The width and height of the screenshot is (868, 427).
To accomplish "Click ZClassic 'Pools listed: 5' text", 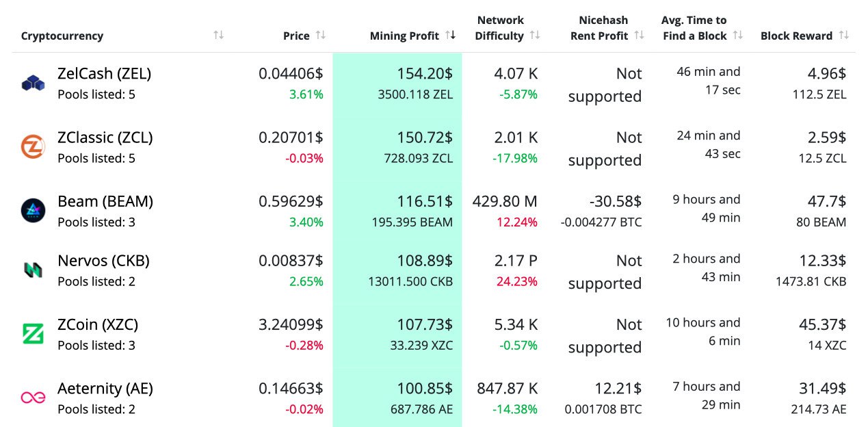I will [96, 159].
